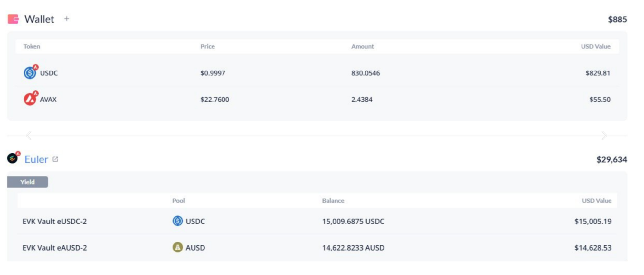Select the EVK Vault eUSDC-2 row
Viewport: 644px width, 275px height.
pyautogui.click(x=54, y=221)
